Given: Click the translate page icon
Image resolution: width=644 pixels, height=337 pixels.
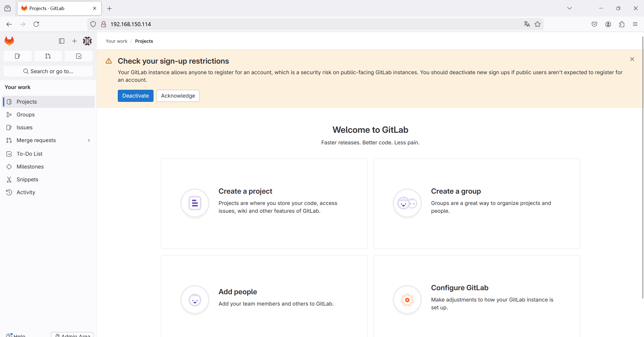Looking at the screenshot, I should click(527, 24).
